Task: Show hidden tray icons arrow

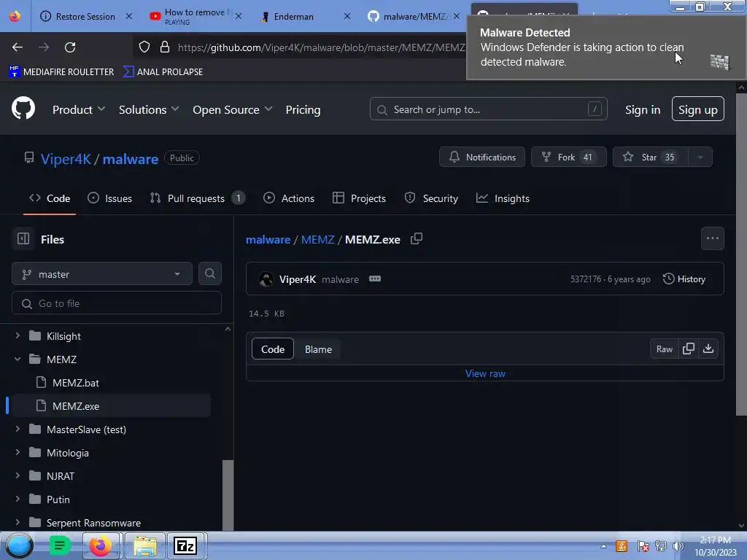Action: coord(603,546)
